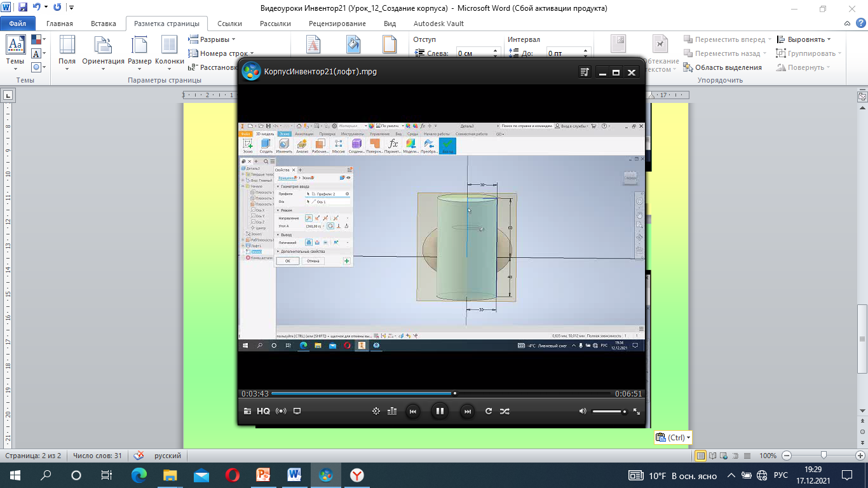Open the undo history dropdown arrow
The height and width of the screenshot is (488, 868).
pyautogui.click(x=46, y=8)
